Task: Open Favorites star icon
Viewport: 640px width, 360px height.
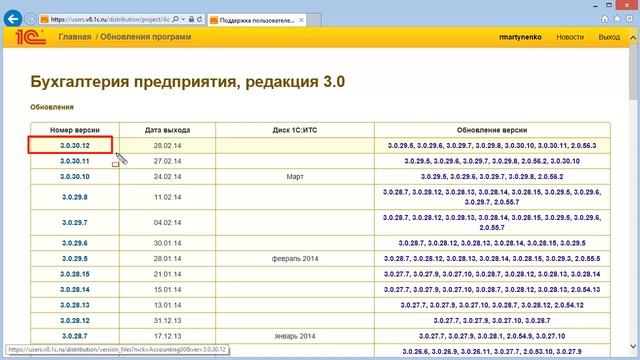Action: click(x=617, y=19)
